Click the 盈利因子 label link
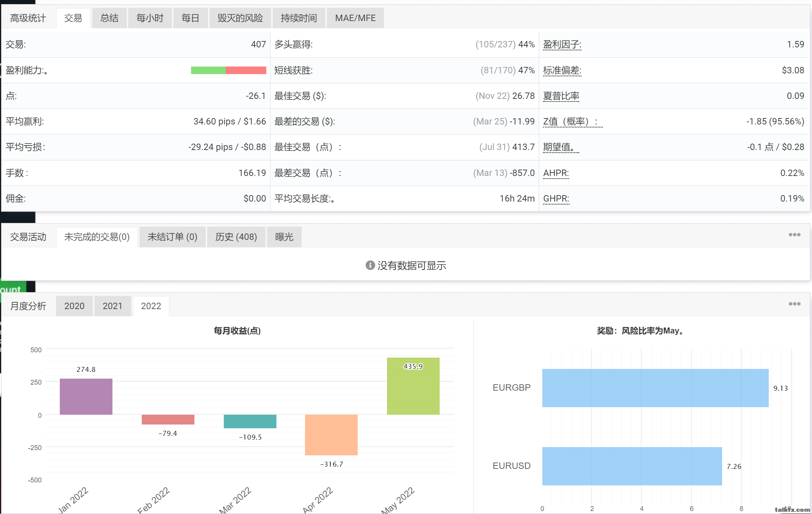812x514 pixels. (562, 45)
